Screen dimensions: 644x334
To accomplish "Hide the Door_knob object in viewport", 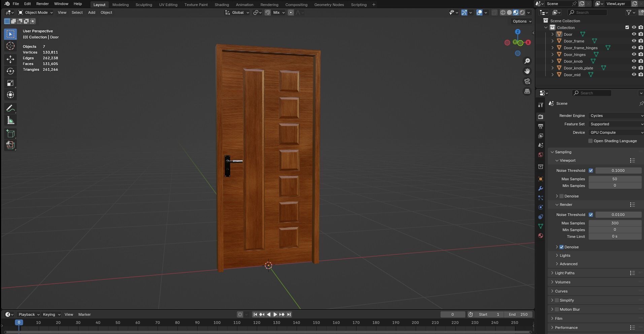I will click(x=634, y=61).
